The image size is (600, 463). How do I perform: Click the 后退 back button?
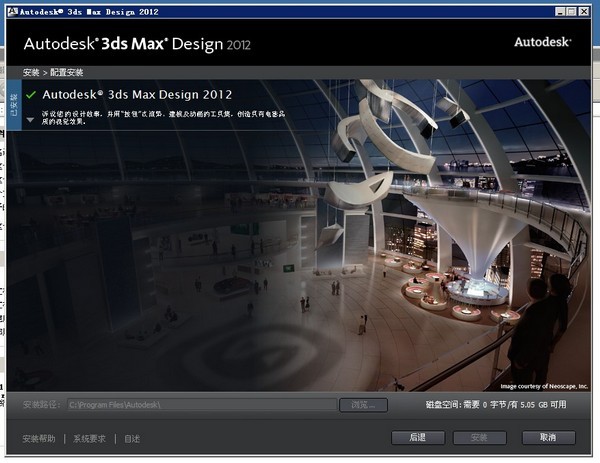pyautogui.click(x=417, y=438)
